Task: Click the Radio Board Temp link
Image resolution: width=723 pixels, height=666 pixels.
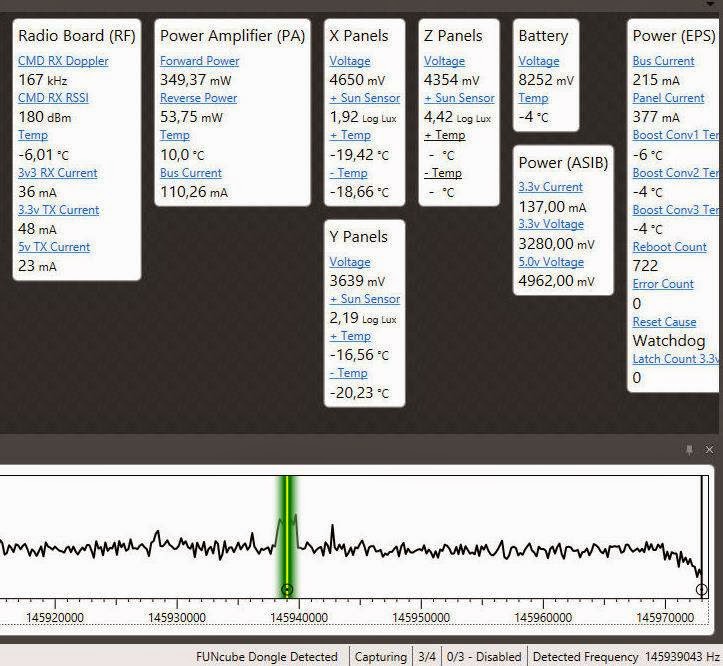Action: click(x=33, y=135)
